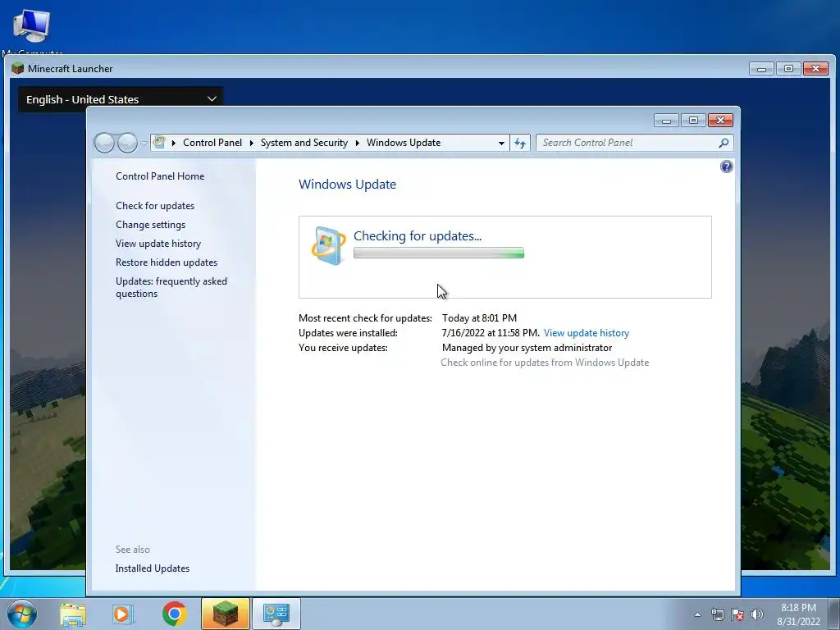This screenshot has width=840, height=630.
Task: Open the English - United States language dropdown
Action: [121, 99]
